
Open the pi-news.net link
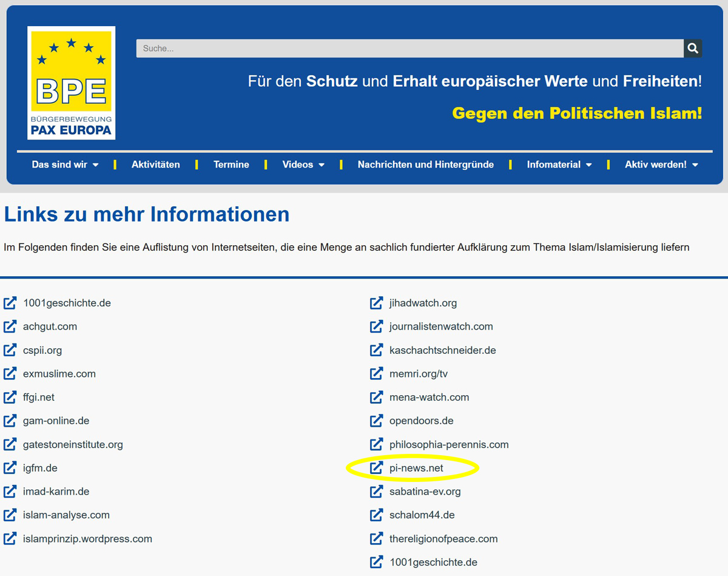click(x=416, y=468)
